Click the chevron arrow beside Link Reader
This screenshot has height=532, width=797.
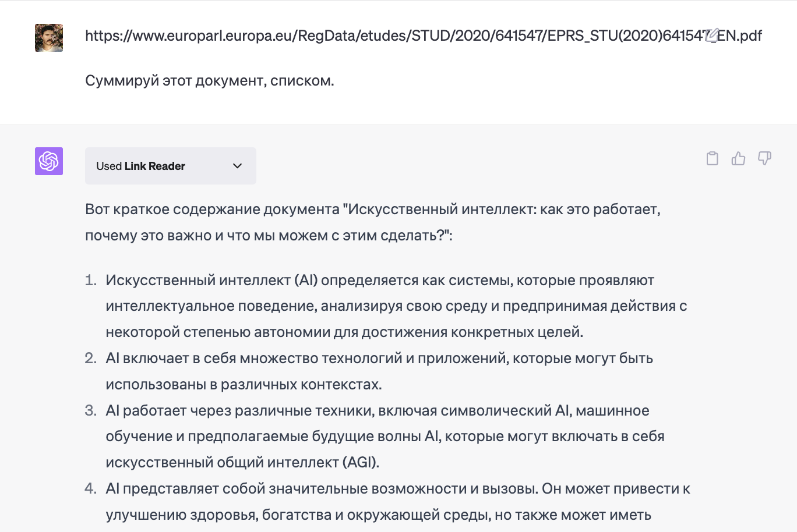click(237, 166)
